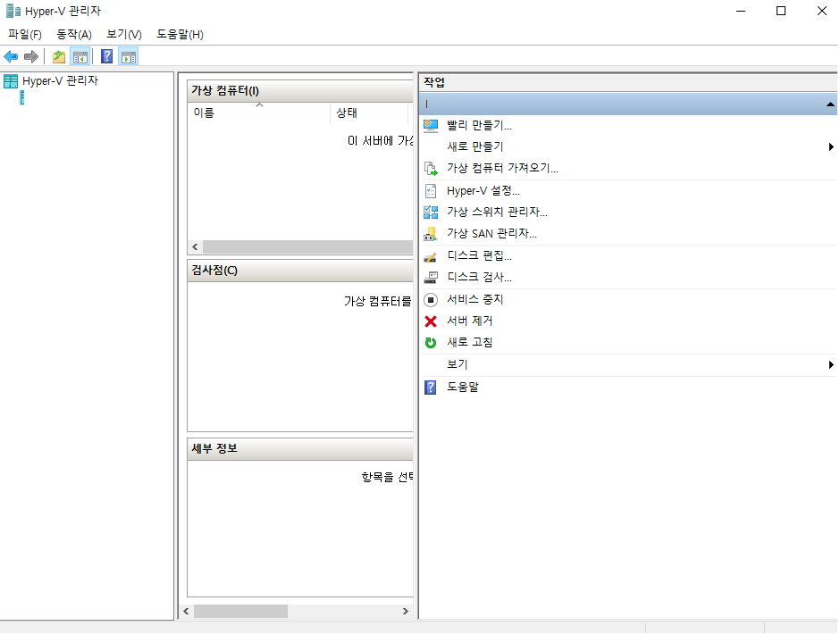Click the 가상 SAN 관리자 icon

431,234
